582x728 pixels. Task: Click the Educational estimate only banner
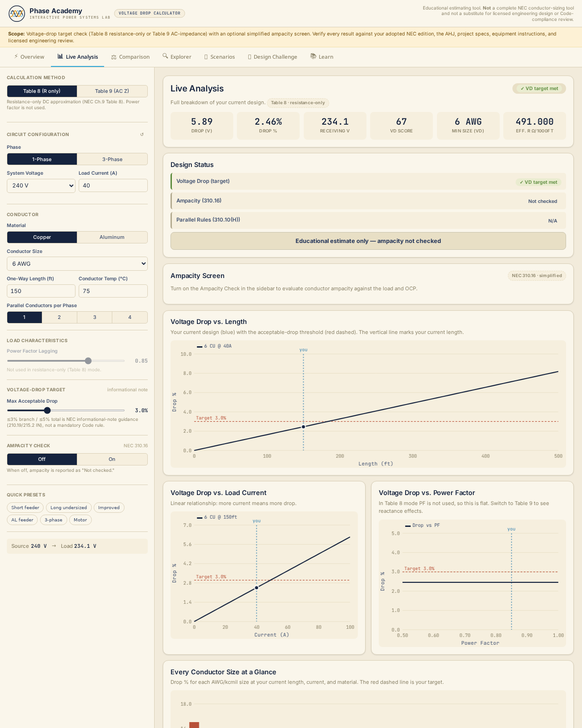368,241
